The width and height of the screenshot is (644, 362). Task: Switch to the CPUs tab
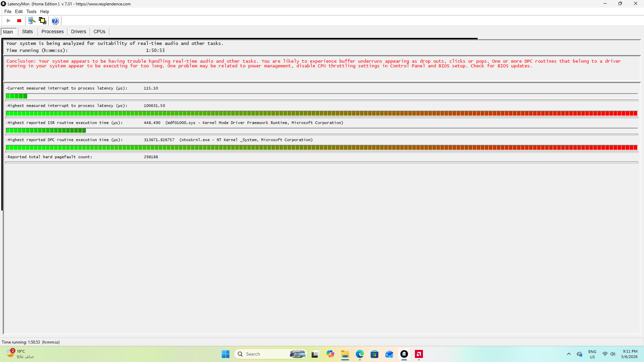tap(99, 32)
